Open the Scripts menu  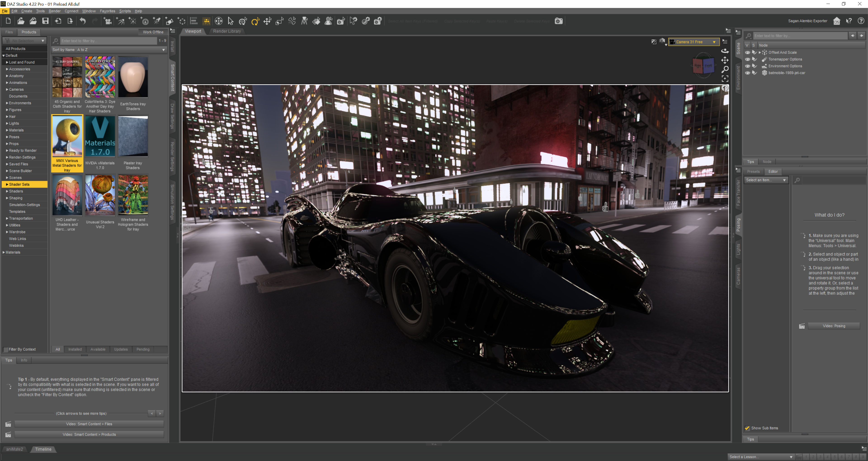point(125,11)
